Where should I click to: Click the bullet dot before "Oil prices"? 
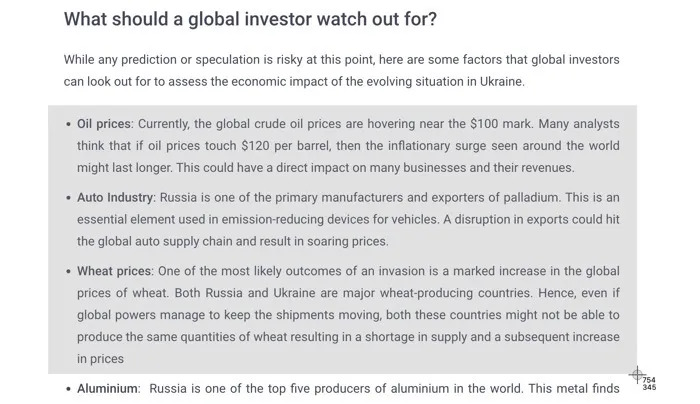click(68, 125)
